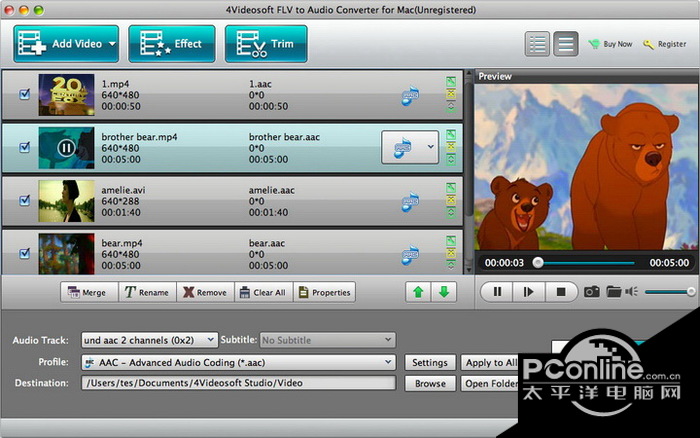Uncheck the 1.mp4 checkbox
Viewport: 700px width, 438px height.
tap(25, 94)
